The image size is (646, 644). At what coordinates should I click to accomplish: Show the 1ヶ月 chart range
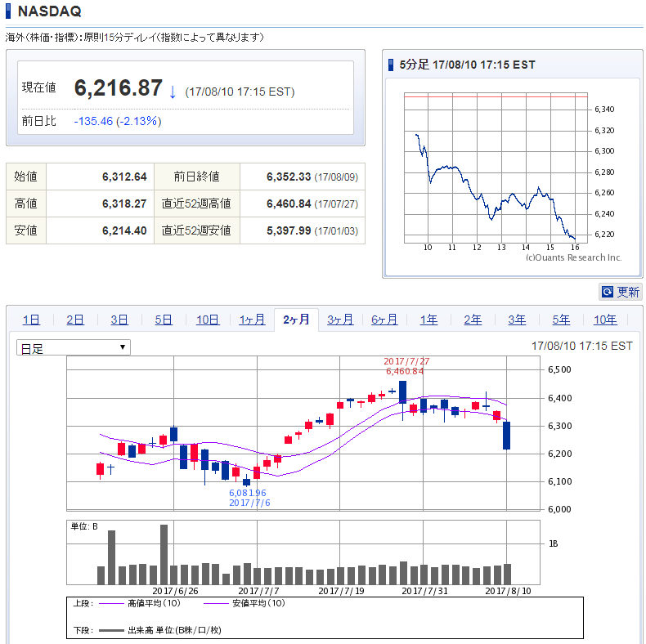pyautogui.click(x=252, y=320)
